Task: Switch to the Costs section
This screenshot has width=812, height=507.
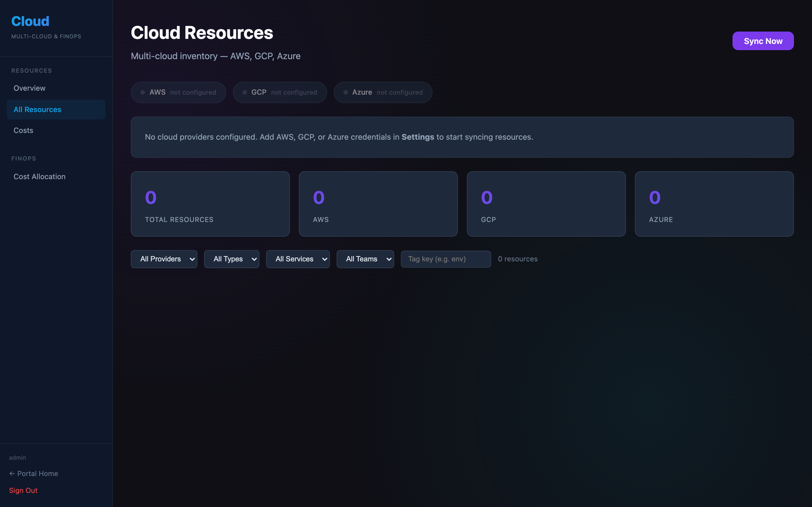Action: (x=23, y=130)
